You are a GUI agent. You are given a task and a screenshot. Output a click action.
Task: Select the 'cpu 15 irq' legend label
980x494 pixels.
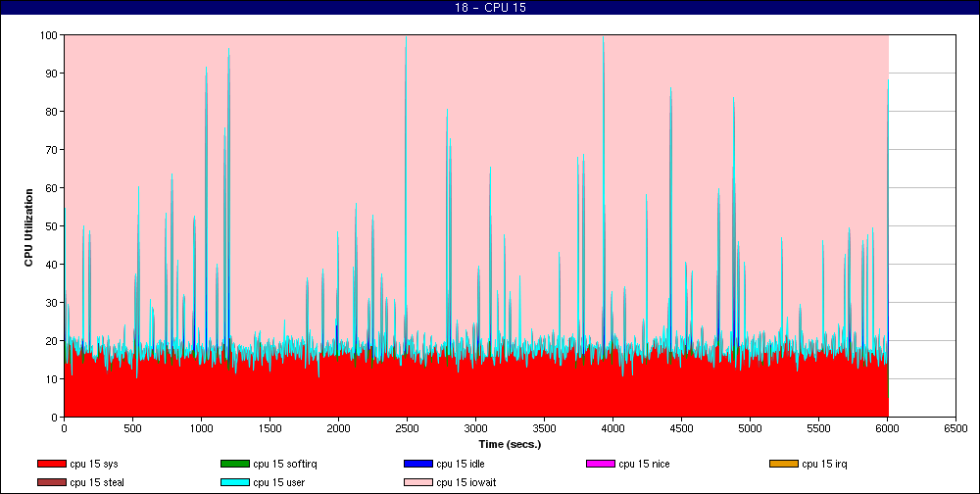click(825, 464)
